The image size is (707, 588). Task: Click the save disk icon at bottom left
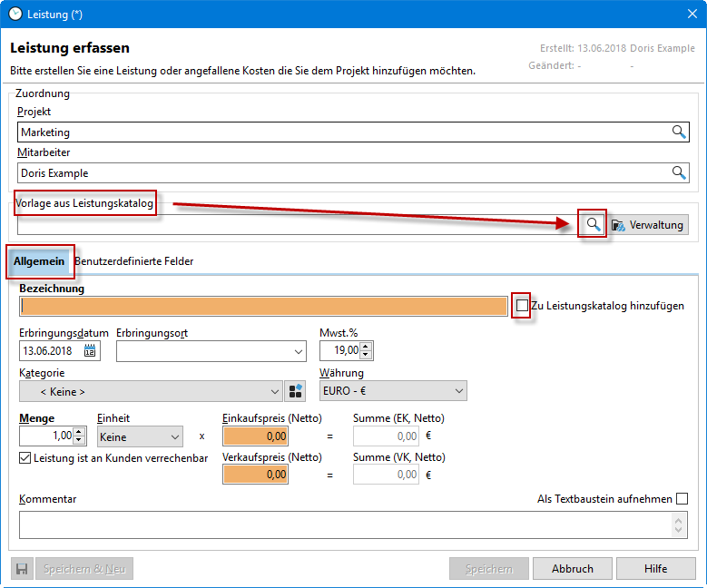click(x=21, y=569)
